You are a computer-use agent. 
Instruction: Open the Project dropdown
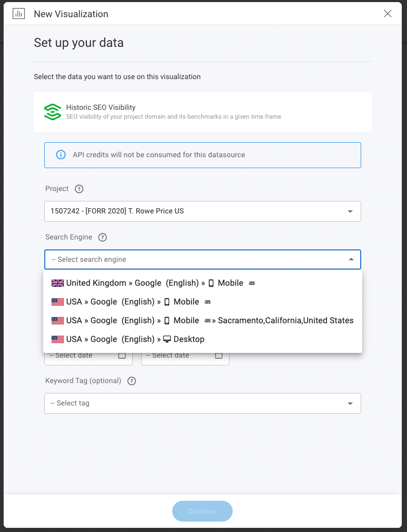click(202, 211)
